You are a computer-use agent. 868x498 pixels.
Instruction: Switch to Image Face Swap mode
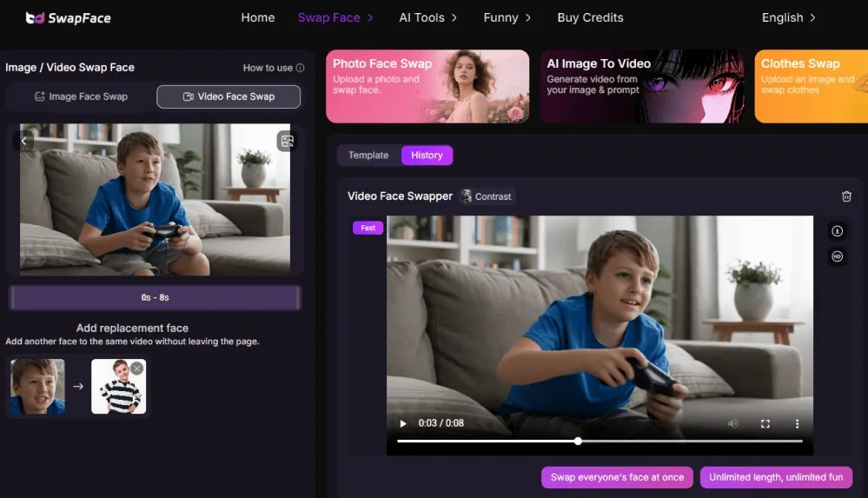(x=81, y=96)
